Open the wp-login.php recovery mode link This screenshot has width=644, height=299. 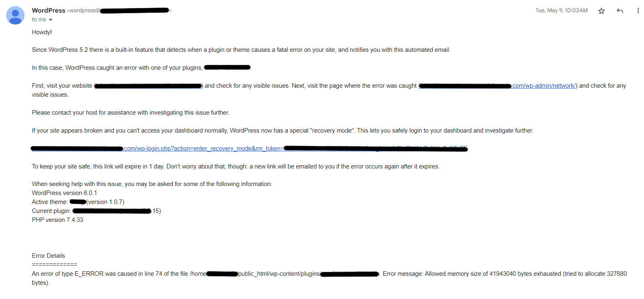click(202, 148)
